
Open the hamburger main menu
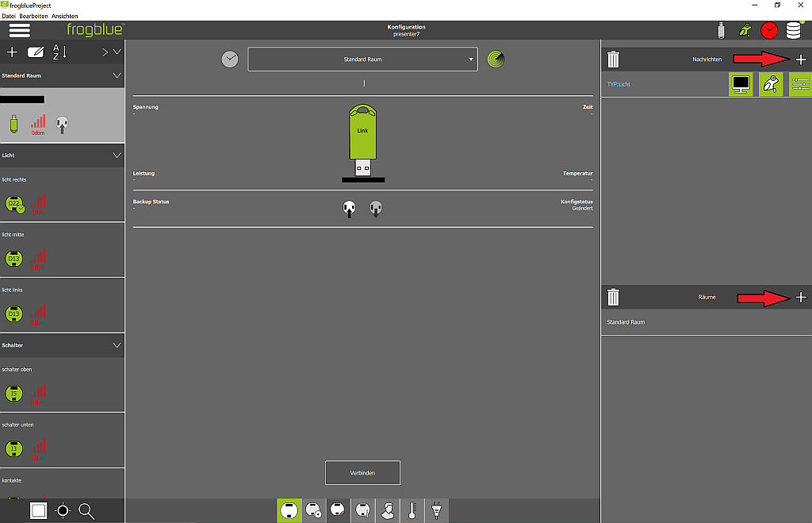[x=20, y=30]
